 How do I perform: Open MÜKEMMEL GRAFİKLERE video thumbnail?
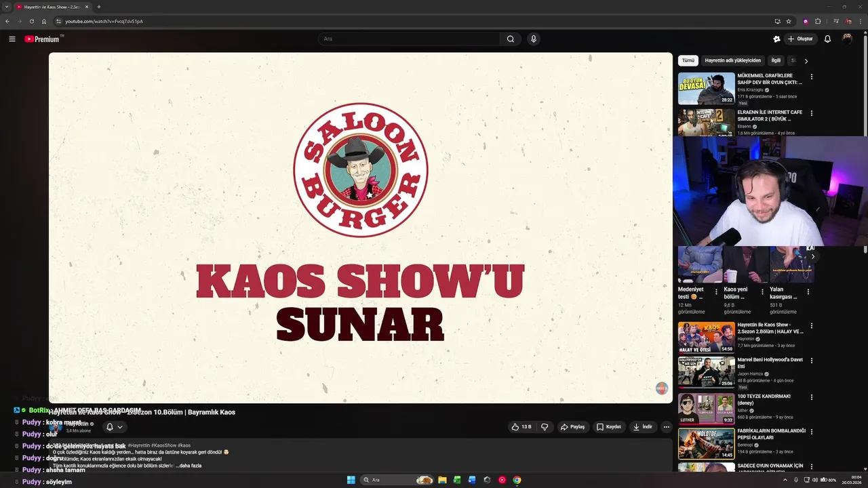tap(706, 88)
